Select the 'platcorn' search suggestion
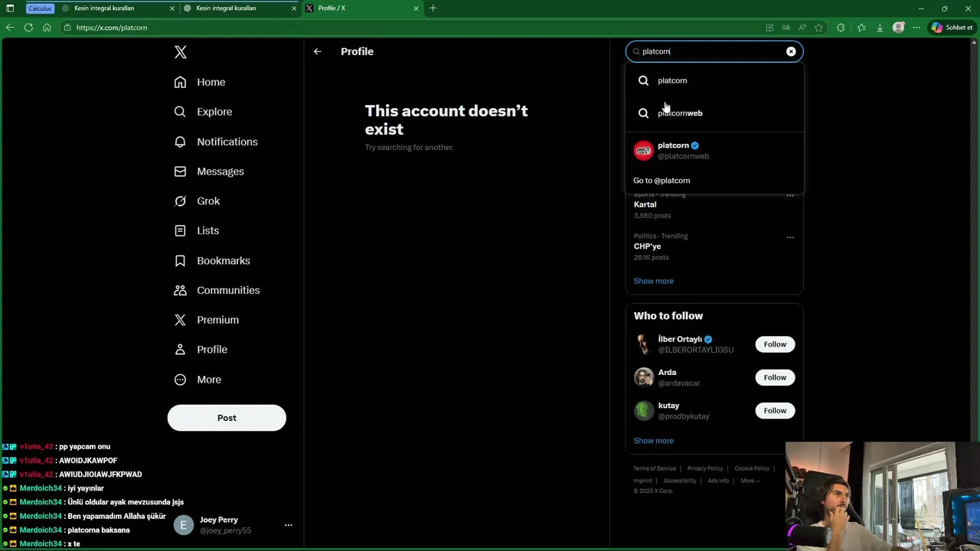The width and height of the screenshot is (980, 551). 714,80
